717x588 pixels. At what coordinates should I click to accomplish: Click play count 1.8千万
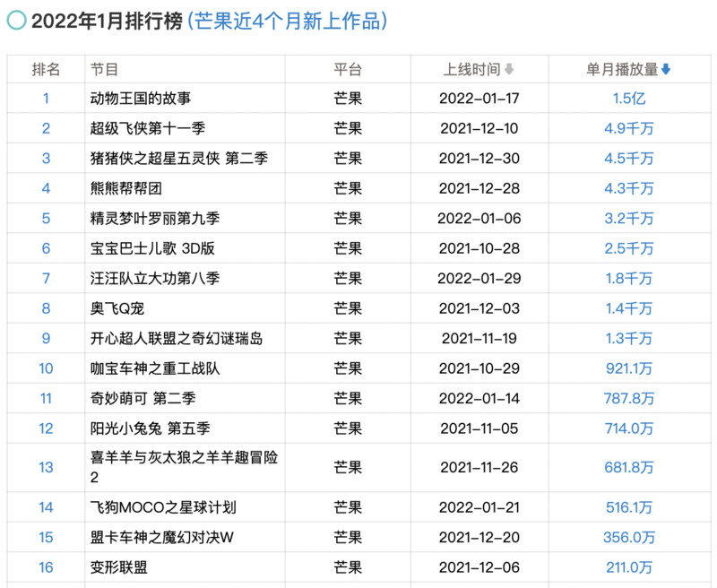[x=629, y=278]
